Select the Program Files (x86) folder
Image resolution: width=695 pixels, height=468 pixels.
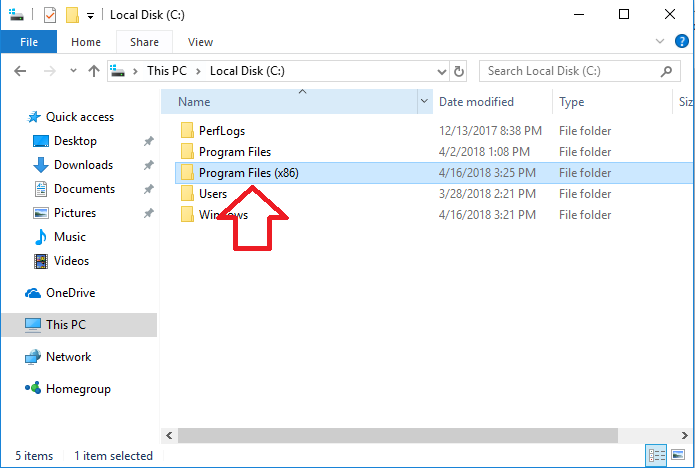(433, 173)
